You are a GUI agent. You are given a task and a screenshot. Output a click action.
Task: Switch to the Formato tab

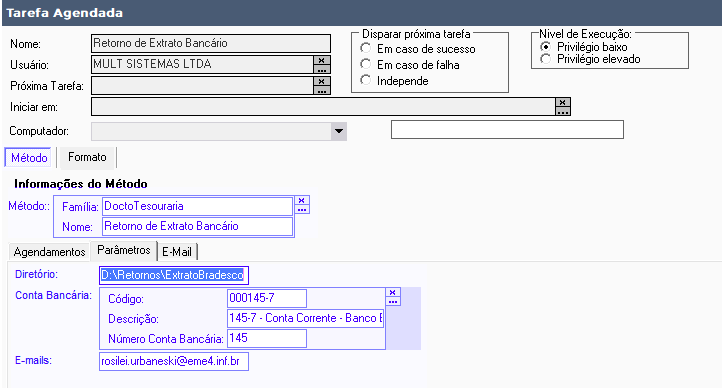pos(87,157)
